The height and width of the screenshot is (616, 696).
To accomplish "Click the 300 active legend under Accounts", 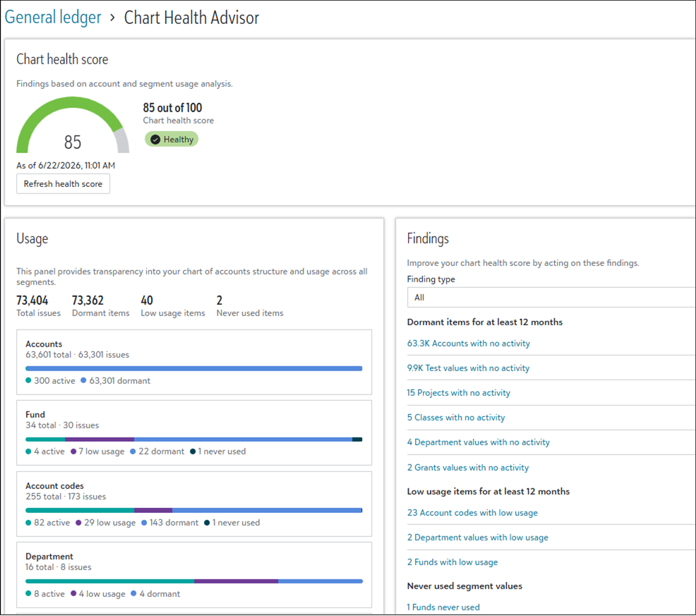I will point(50,381).
